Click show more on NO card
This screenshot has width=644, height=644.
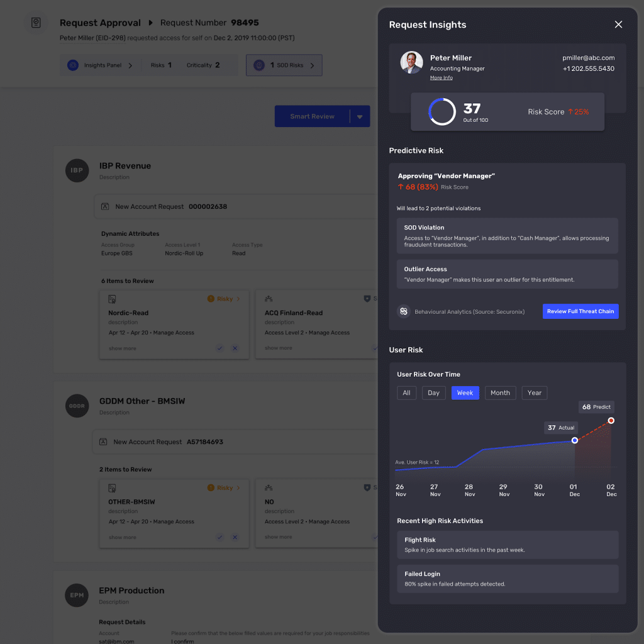(x=279, y=537)
